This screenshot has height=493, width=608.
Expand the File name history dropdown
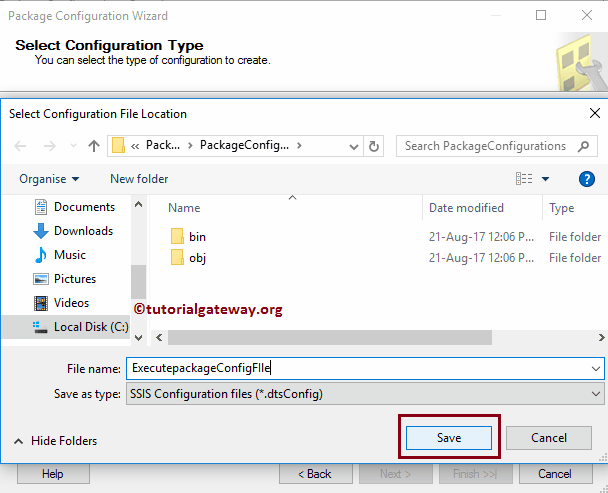[x=595, y=369]
